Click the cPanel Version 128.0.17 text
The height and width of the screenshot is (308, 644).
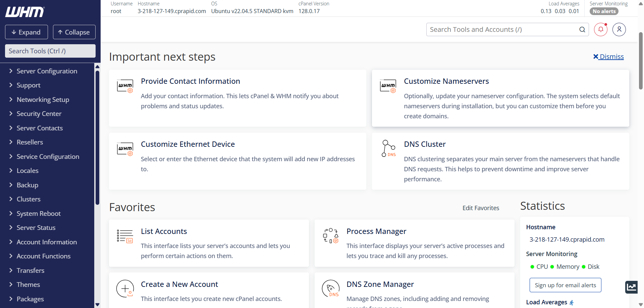[x=309, y=11]
